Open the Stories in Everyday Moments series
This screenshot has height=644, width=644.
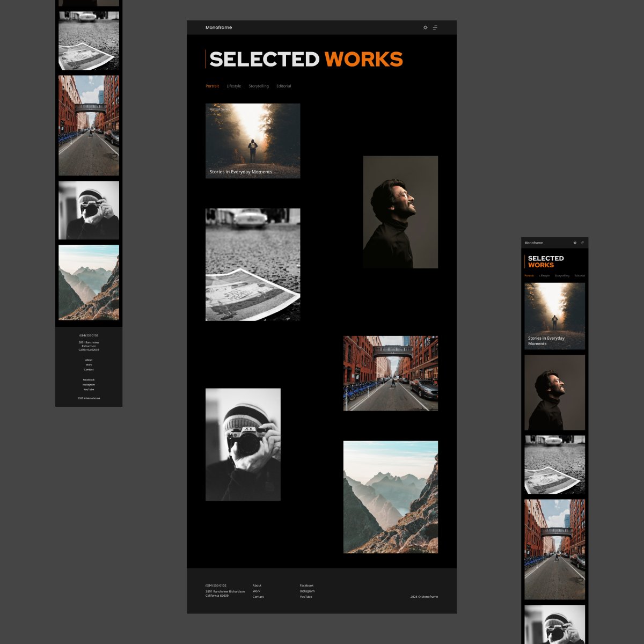click(253, 141)
